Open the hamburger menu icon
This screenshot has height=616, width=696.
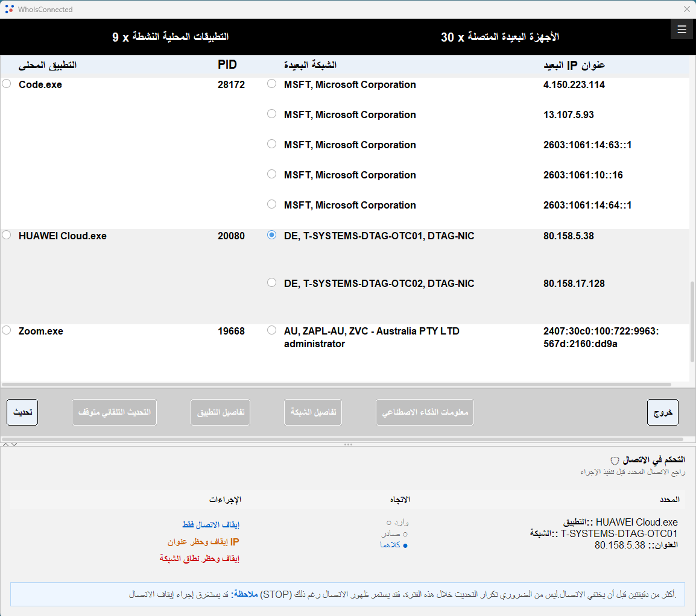tap(682, 30)
